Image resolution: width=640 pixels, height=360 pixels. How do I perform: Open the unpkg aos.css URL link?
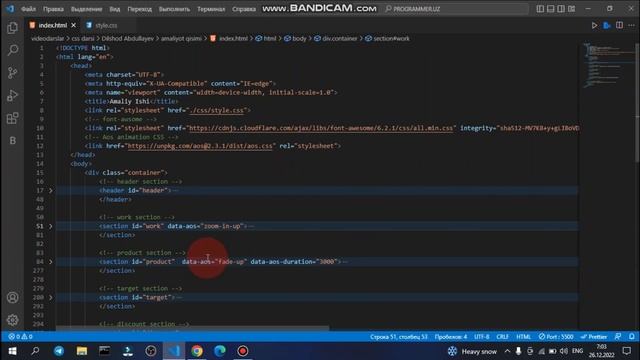(200, 146)
